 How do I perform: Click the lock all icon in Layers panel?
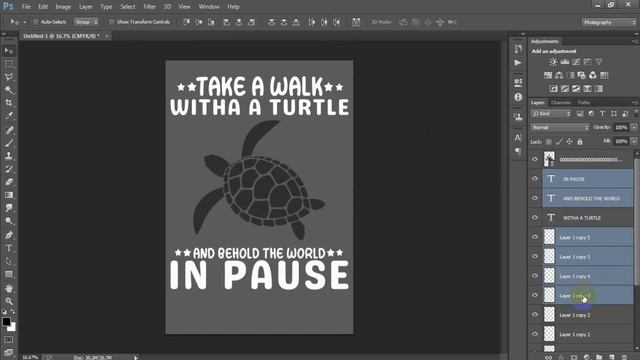click(x=580, y=142)
